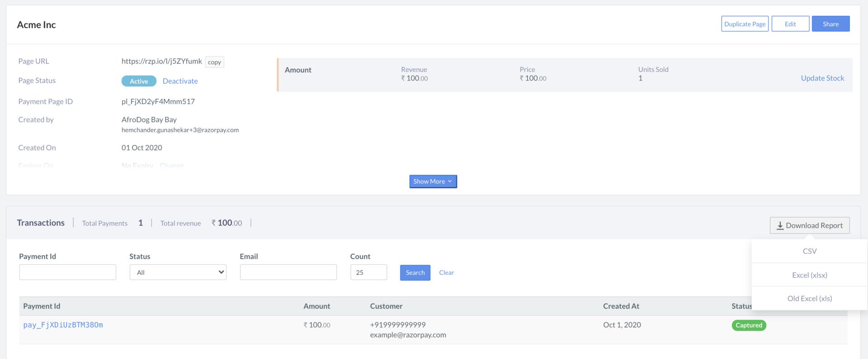Focus the Email filter field

pyautogui.click(x=288, y=272)
